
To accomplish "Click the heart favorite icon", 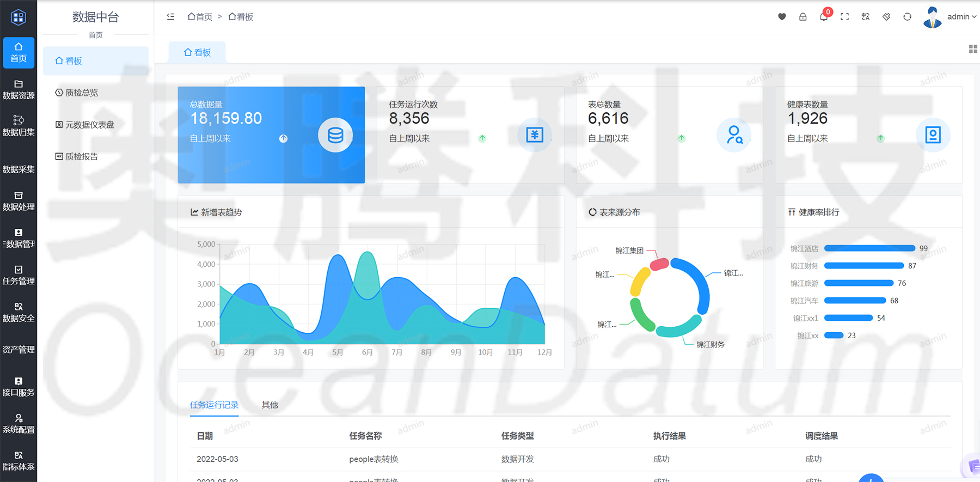I will coord(782,17).
